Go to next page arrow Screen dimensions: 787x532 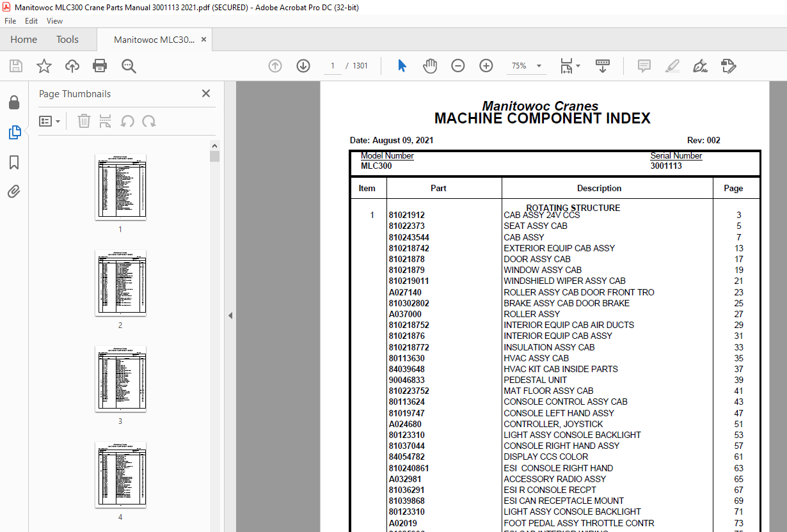pos(303,66)
